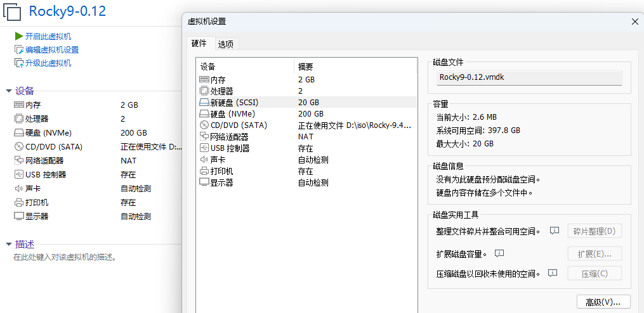Image resolution: width=644 pixels, height=313 pixels.
Task: Collapse the 设备 section in main window
Action: click(x=9, y=91)
